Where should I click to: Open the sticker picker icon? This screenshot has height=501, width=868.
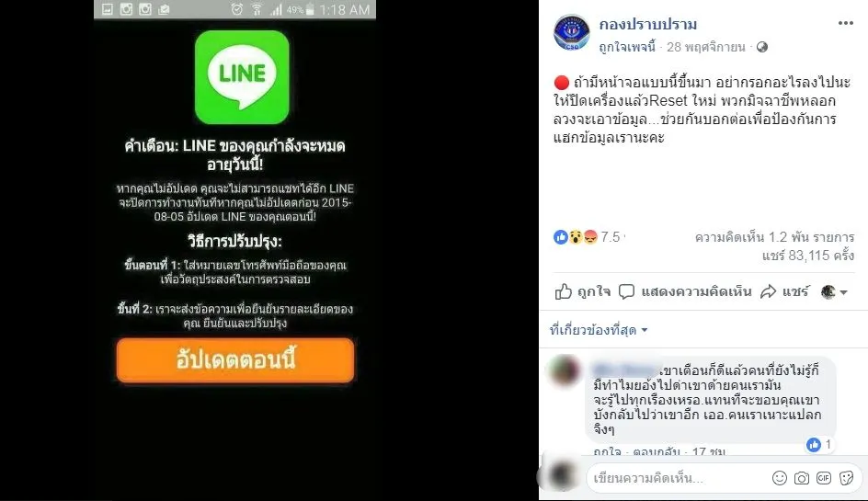pos(847,478)
